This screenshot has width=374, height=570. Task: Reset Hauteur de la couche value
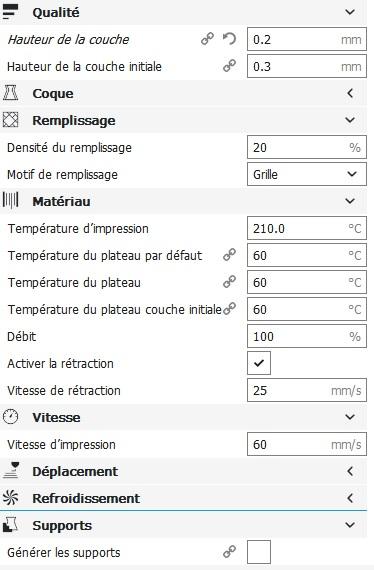coord(229,39)
